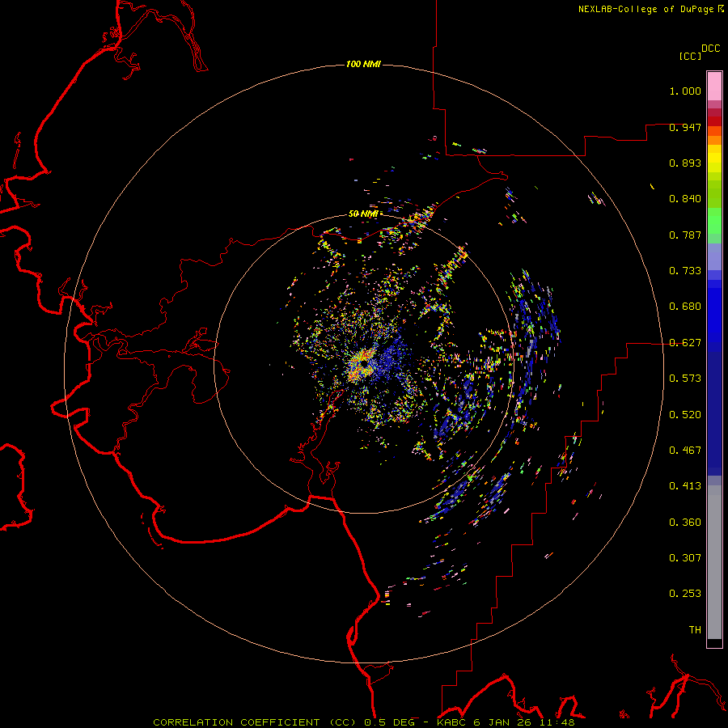This screenshot has width=728, height=728.
Task: Click the radar site center of the echoes
Action: click(x=364, y=364)
